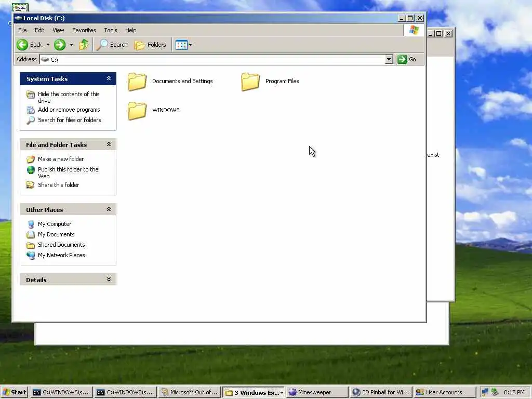Click the My Documents icon in Other Places
The width and height of the screenshot is (532, 399).
[31, 234]
